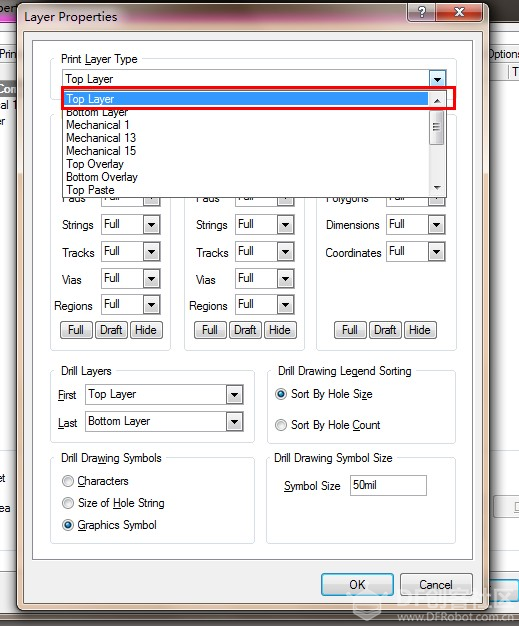This screenshot has width=519, height=626.
Task: Select Mechanical 13 from layer list
Action: 101,138
